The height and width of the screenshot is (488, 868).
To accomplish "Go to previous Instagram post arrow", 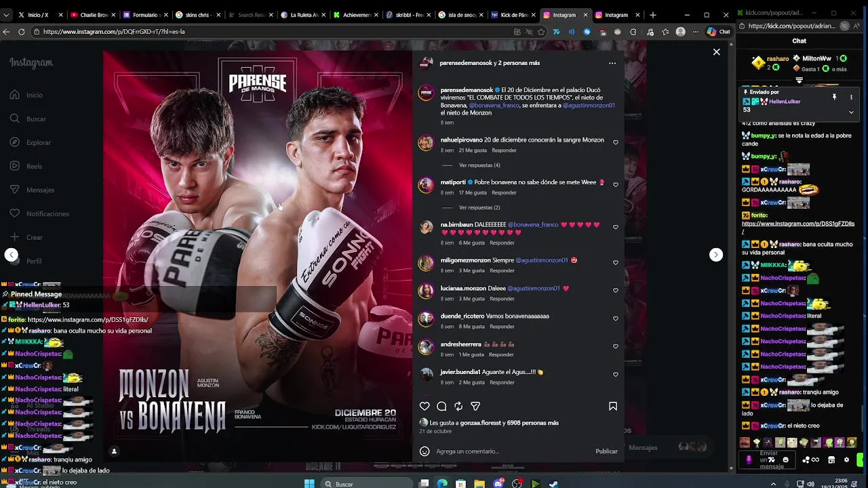I will 12,255.
